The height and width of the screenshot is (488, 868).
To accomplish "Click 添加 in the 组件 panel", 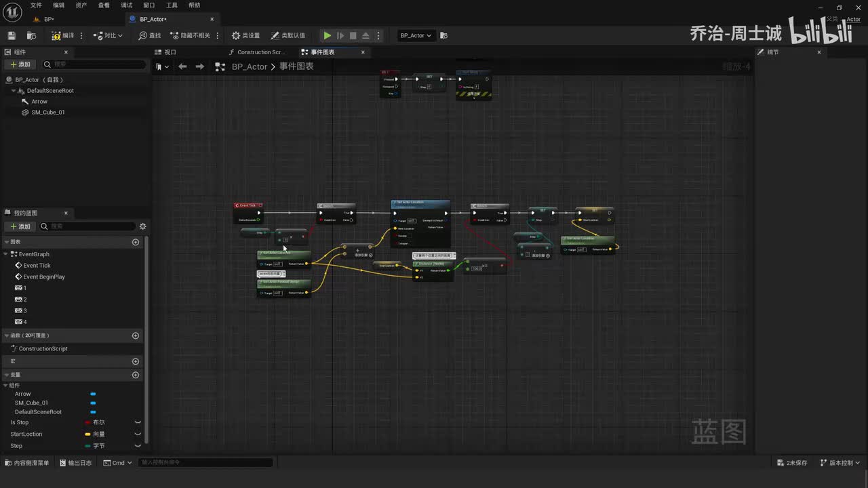I will tap(20, 64).
